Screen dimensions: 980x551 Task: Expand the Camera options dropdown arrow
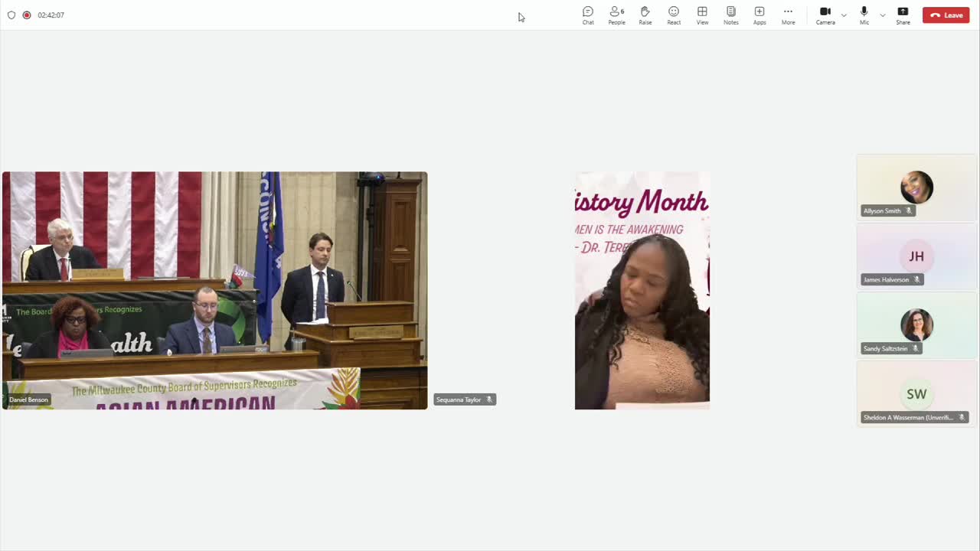(x=844, y=15)
